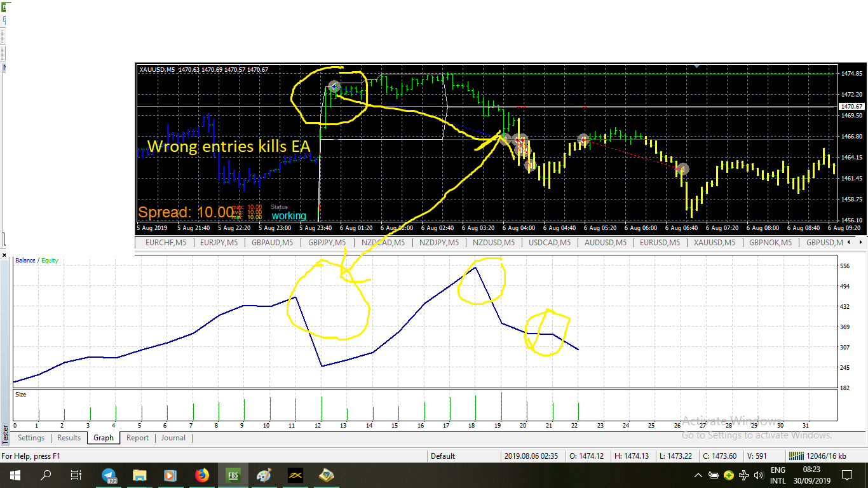Click the chart shift triangle marker
Image resolution: width=868 pixels, height=488 pixels.
698,65
